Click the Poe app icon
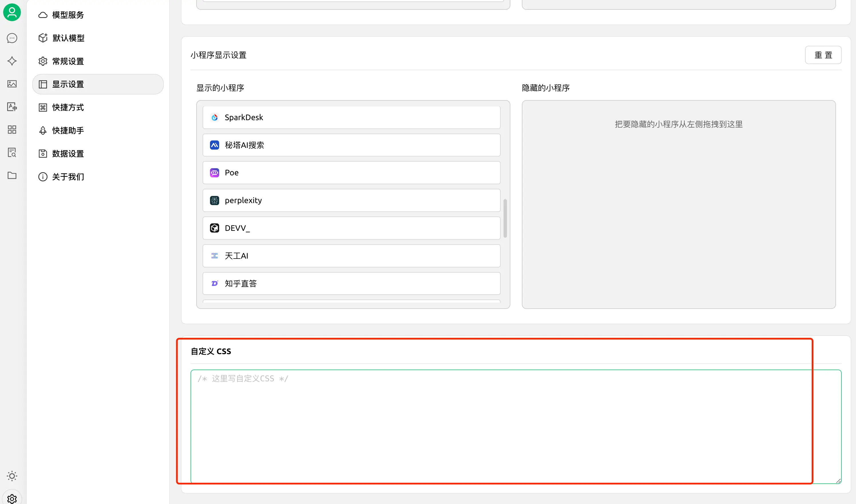 pos(214,172)
